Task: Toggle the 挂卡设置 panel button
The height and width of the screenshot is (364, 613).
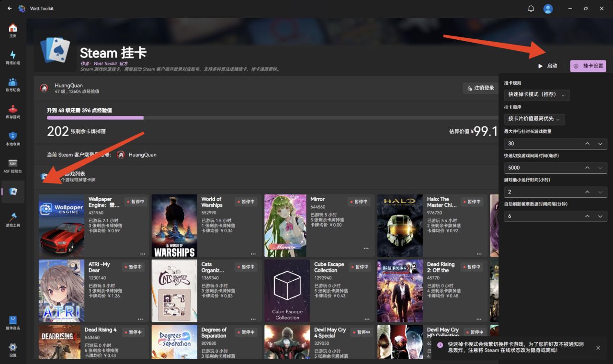Action: [588, 66]
